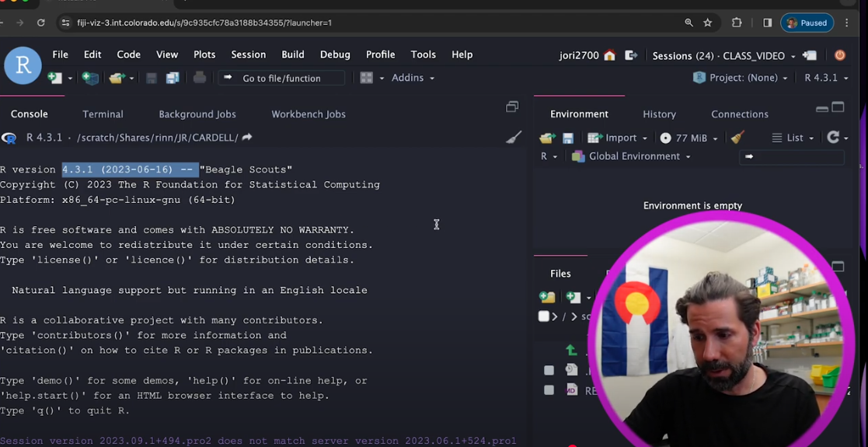Switch to the Background Jobs tab
The image size is (868, 447).
coord(197,114)
